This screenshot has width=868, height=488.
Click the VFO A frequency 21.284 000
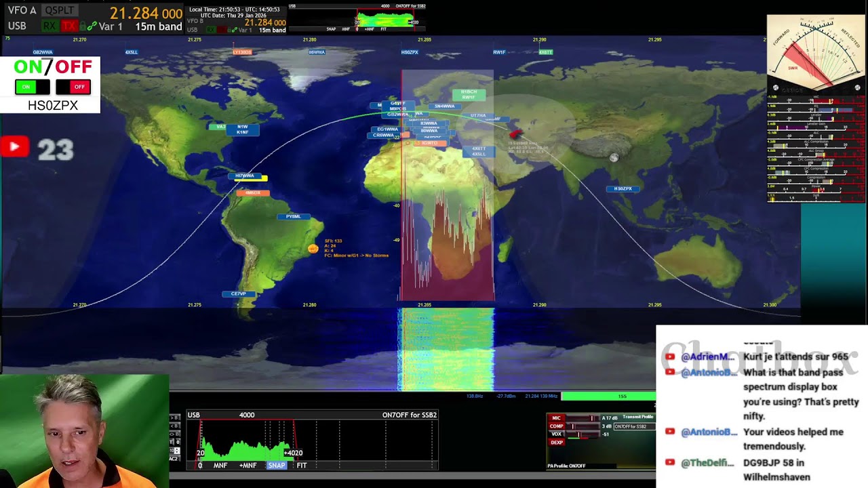point(146,13)
